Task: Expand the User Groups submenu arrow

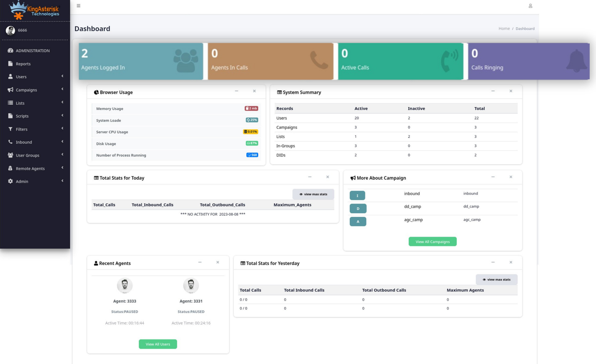Action: pyautogui.click(x=62, y=155)
